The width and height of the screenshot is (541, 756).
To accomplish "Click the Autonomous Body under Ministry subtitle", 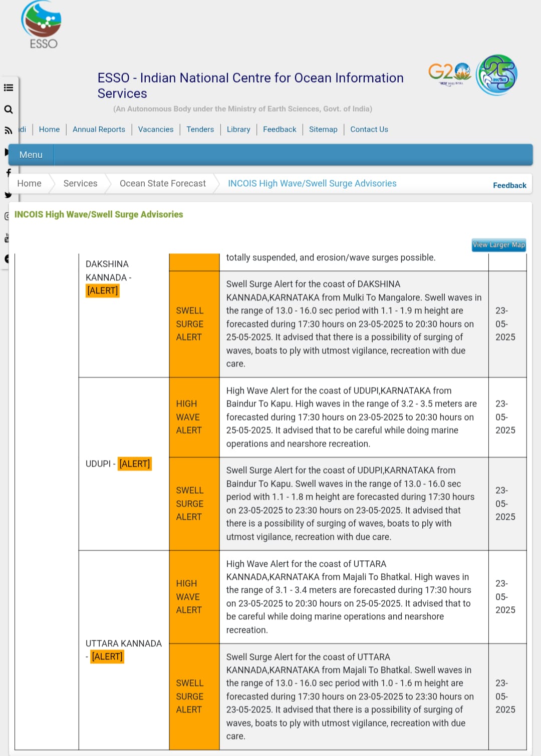I will (242, 109).
